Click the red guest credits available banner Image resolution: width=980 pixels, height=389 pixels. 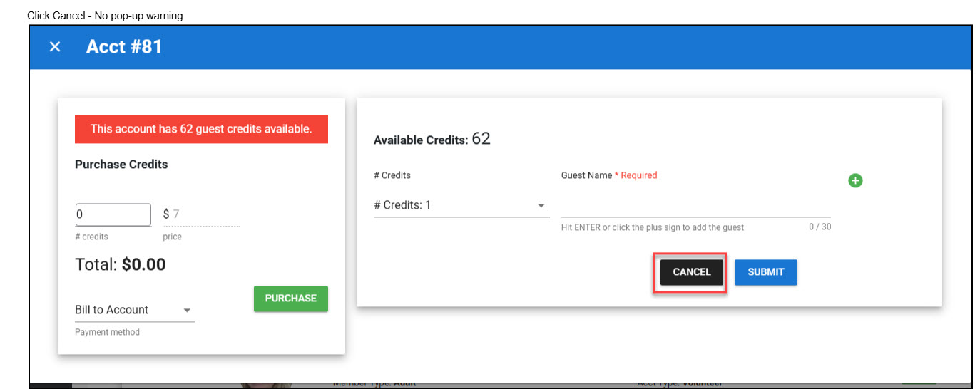pyautogui.click(x=201, y=130)
